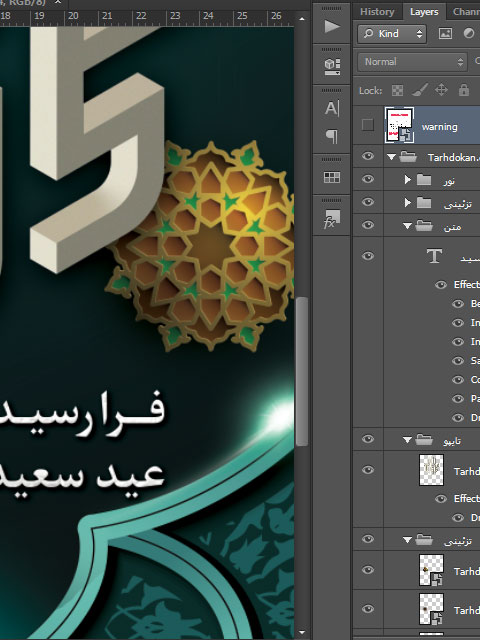Click the warning layer name

tap(439, 127)
